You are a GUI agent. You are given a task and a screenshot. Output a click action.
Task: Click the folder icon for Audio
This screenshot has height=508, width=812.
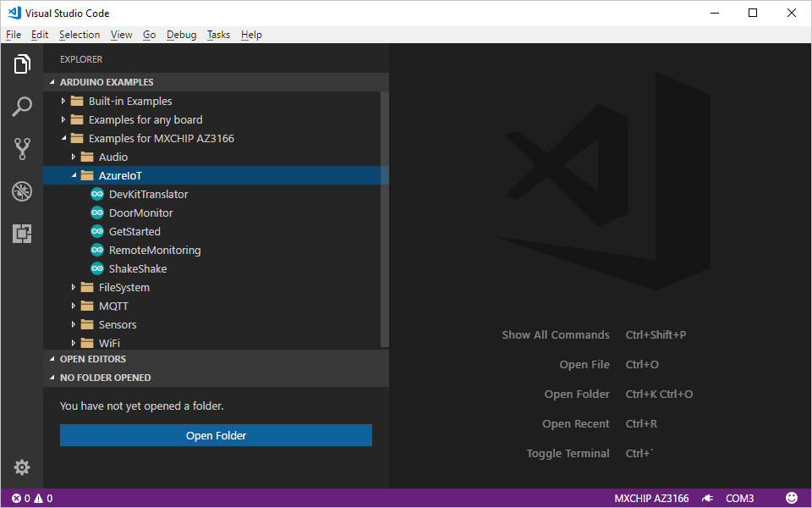pos(87,157)
